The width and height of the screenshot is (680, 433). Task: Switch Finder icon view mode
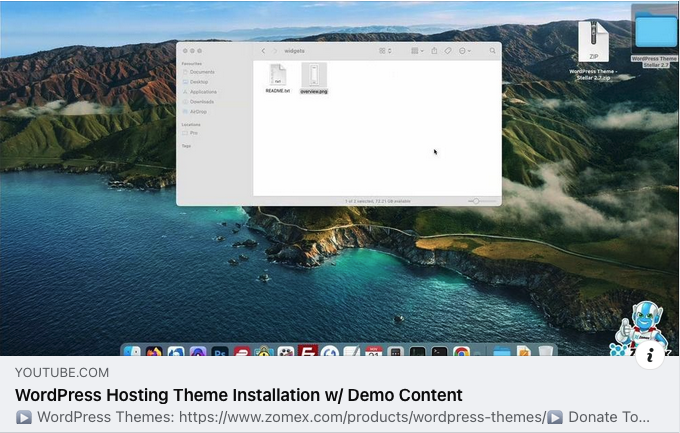click(385, 51)
